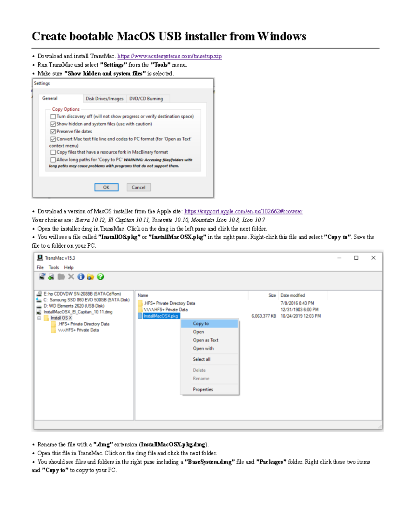The height and width of the screenshot is (532, 411).
Task: Enable 'Turn discovery off' in Copy Options
Action: pyautogui.click(x=53, y=116)
